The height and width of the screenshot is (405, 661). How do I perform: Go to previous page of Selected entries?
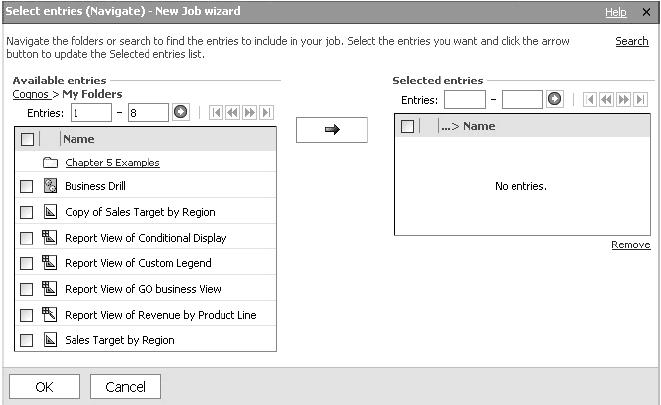tap(606, 99)
